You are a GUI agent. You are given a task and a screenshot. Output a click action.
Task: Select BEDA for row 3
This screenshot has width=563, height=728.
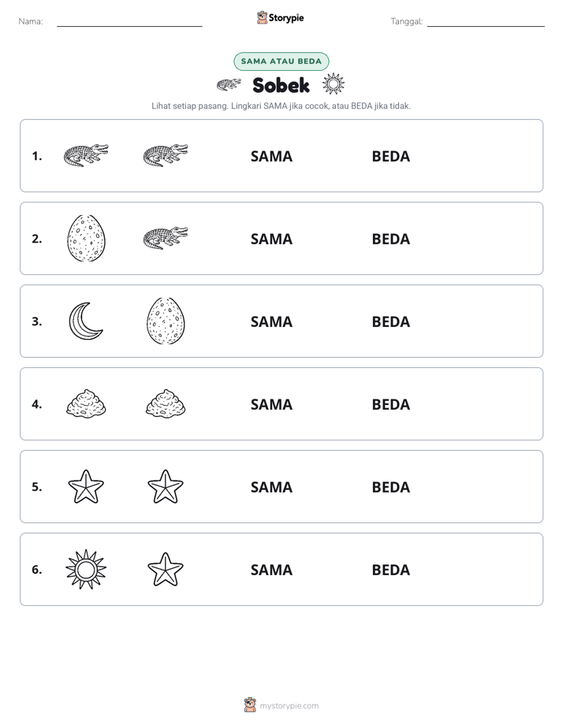click(390, 321)
